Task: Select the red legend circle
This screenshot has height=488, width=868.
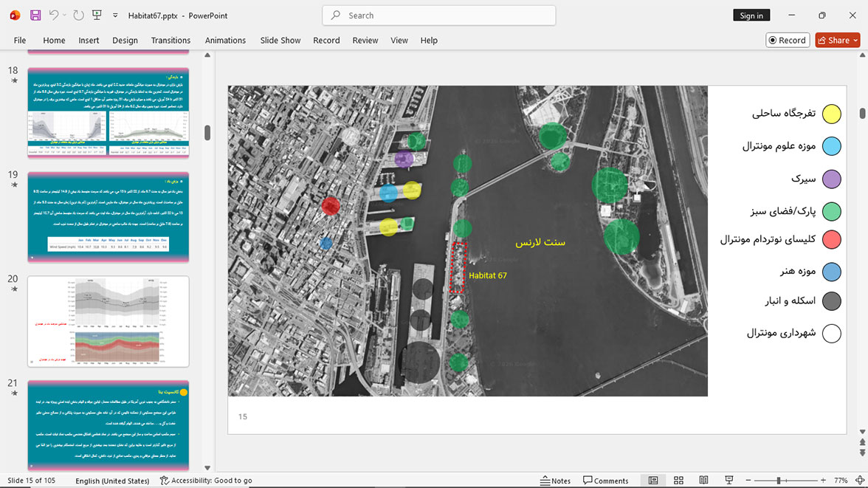Action: (x=831, y=239)
